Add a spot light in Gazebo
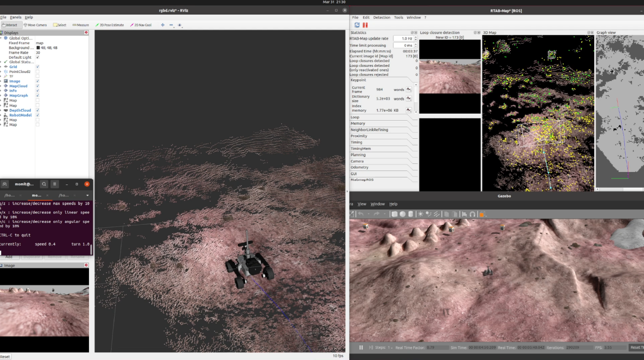Screen dimensions: 644x360 tap(429, 214)
